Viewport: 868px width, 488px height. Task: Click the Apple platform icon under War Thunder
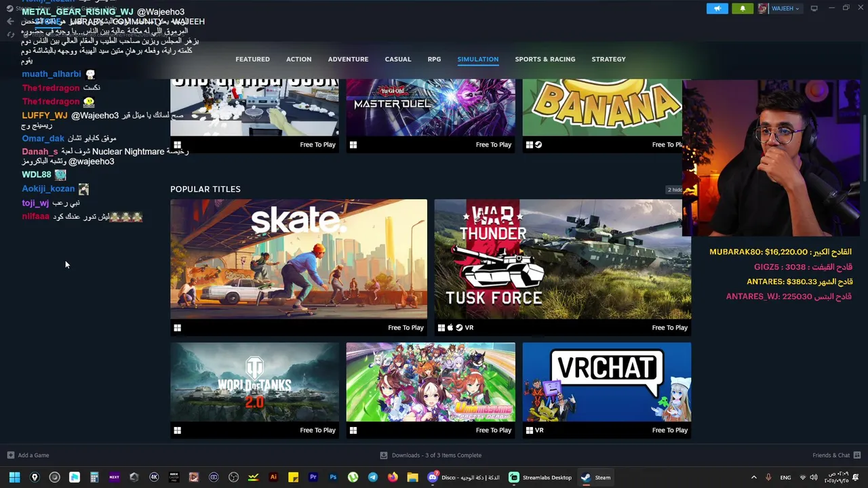pyautogui.click(x=450, y=327)
